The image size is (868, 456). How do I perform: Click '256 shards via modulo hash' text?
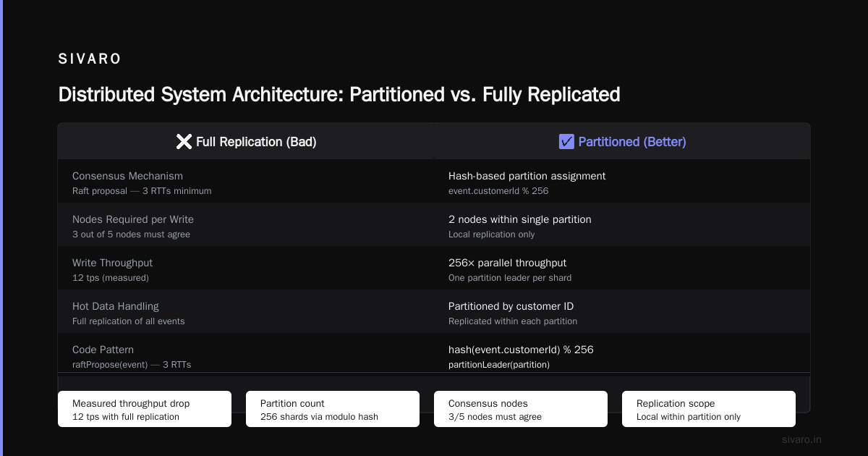(319, 417)
